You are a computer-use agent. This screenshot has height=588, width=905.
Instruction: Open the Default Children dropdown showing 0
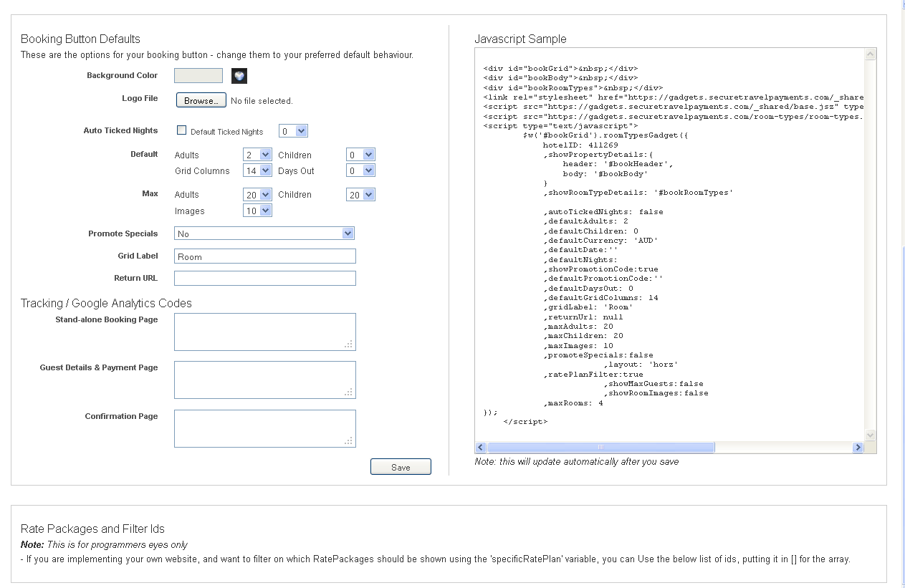point(360,155)
